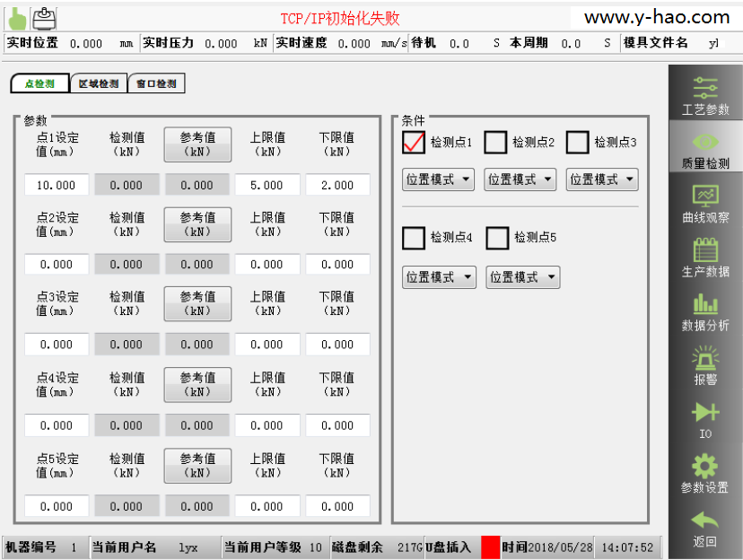The image size is (743, 560).
Task: Open the IO diode icon
Action: (705, 413)
